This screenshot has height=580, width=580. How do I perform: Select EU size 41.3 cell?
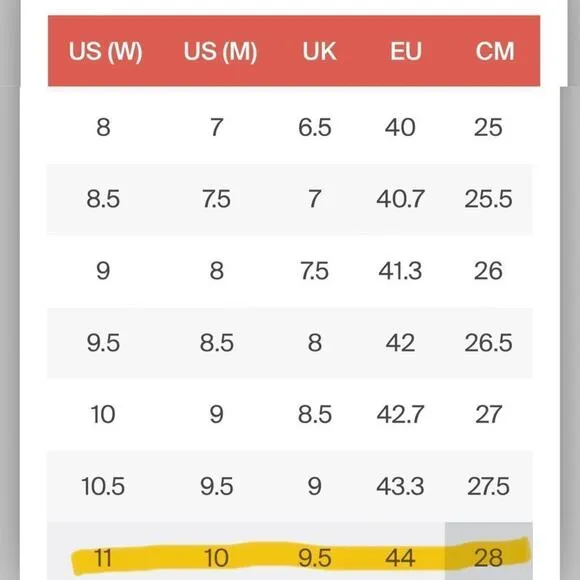click(x=400, y=271)
